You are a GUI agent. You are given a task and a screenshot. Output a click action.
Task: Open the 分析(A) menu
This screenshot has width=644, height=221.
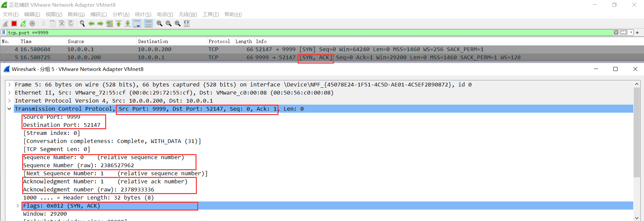pyautogui.click(x=121, y=14)
